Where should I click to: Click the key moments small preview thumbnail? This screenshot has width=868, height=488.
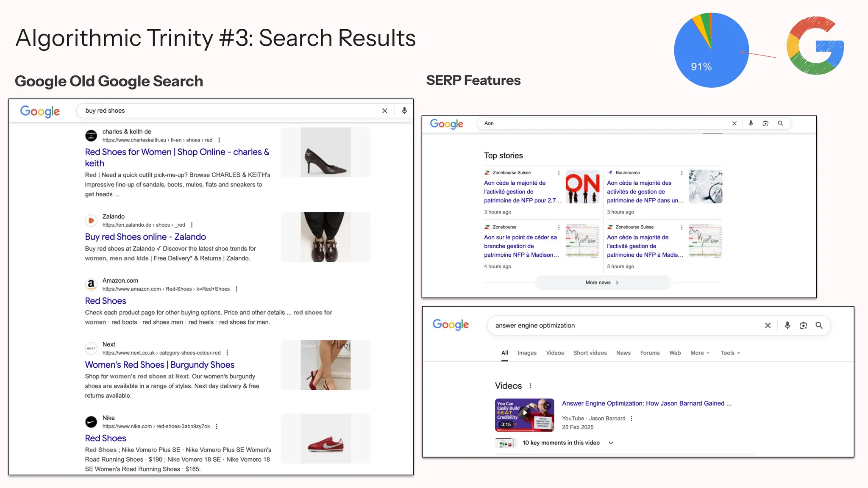point(506,443)
